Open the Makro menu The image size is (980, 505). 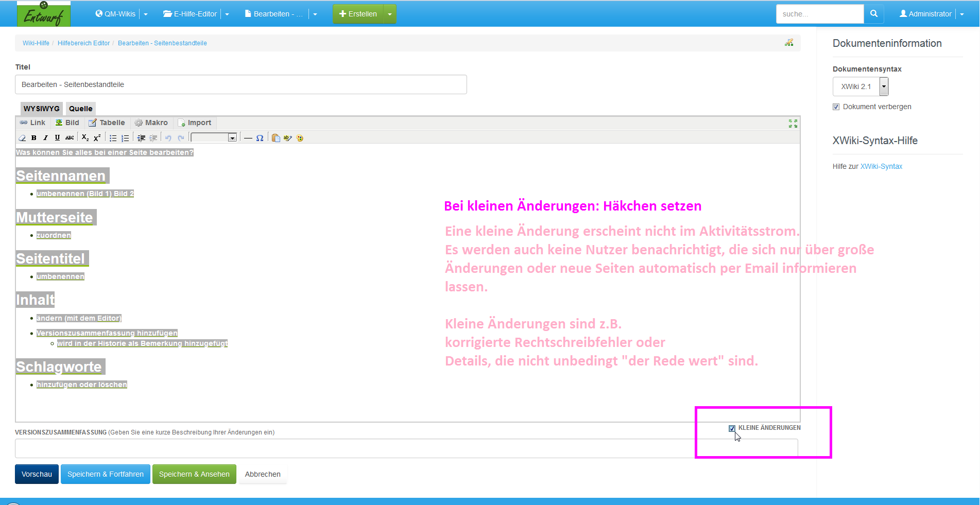pos(151,123)
